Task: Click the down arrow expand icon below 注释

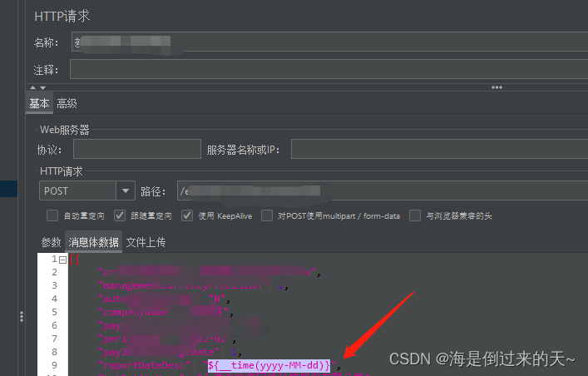Action: 43,87
